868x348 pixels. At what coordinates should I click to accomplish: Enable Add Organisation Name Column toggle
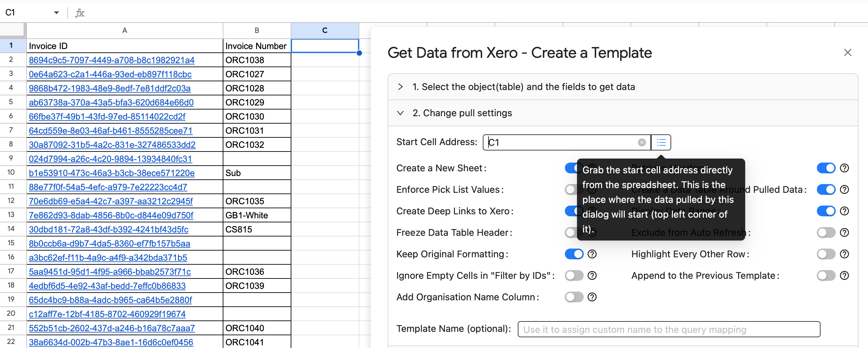(574, 297)
